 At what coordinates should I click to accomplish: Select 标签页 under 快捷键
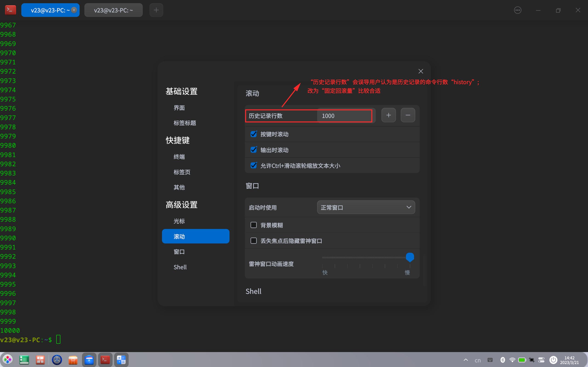click(182, 172)
